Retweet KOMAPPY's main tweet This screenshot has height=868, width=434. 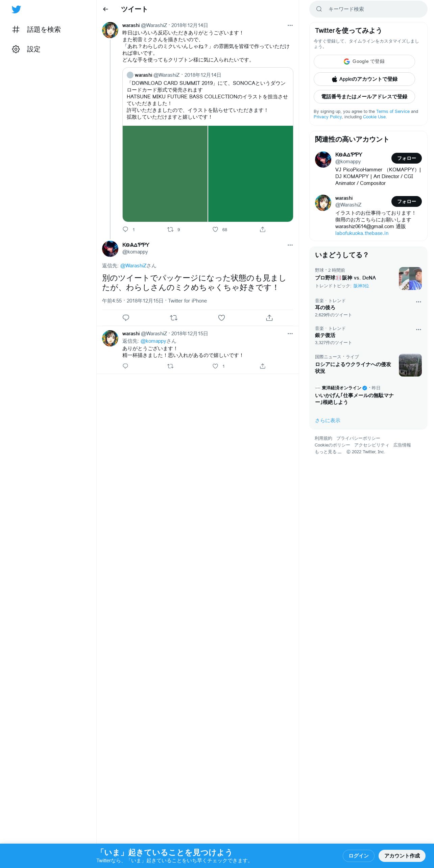click(173, 318)
